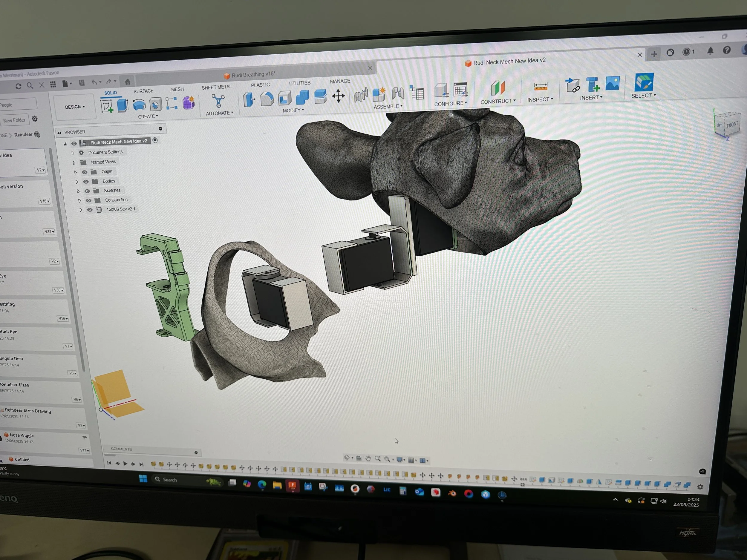This screenshot has width=747, height=560.
Task: Choose the Extrude tool in Create
Action: [x=123, y=105]
